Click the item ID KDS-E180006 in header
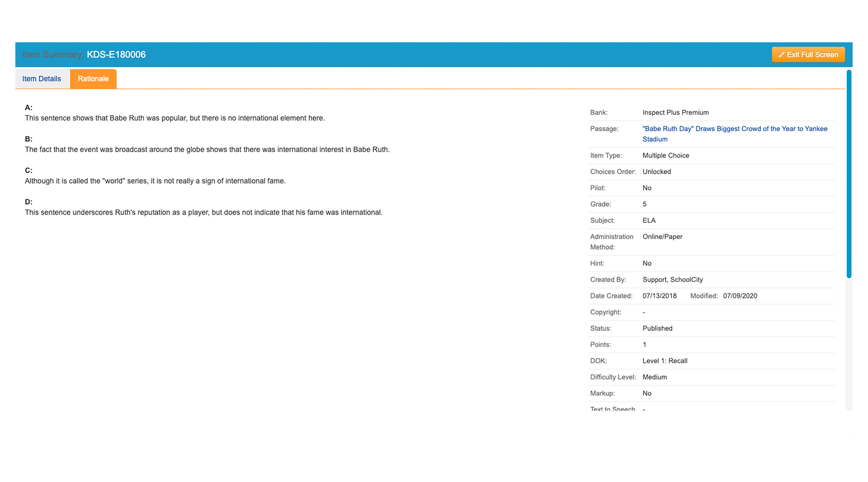The height and width of the screenshot is (482, 868). tap(116, 55)
